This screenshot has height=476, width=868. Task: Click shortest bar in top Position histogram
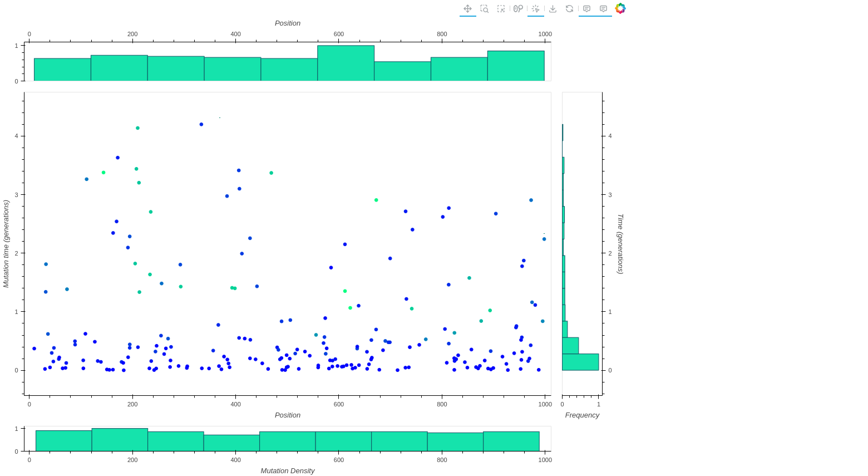click(402, 71)
